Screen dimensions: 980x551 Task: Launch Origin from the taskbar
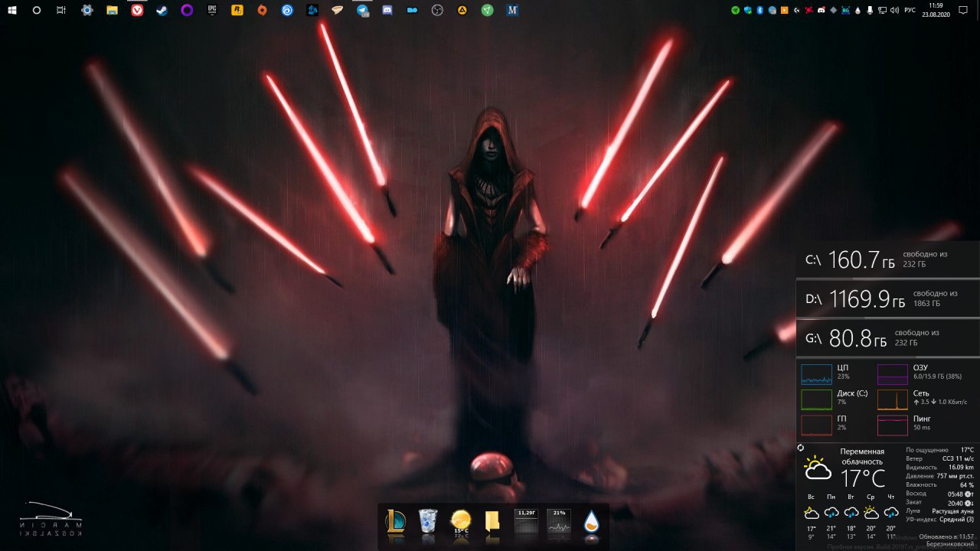coord(262,11)
